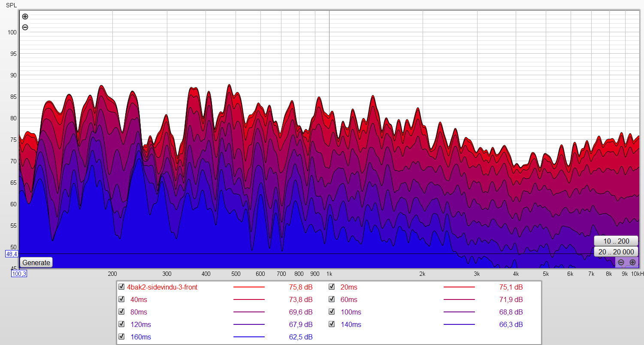Toggle the 140ms slice checkbox

pyautogui.click(x=332, y=324)
